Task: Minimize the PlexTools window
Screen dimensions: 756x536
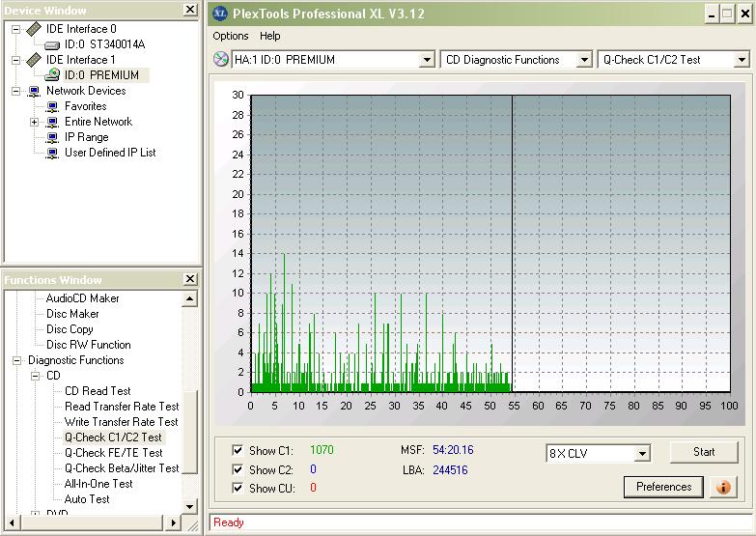Action: click(x=712, y=14)
